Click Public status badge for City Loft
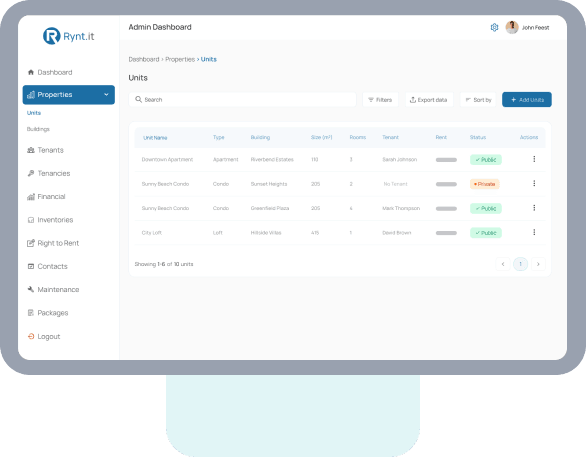 click(x=485, y=233)
